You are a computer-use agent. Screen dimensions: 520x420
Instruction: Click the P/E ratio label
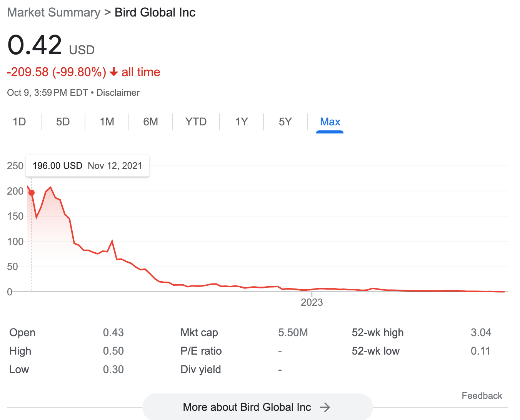(201, 351)
